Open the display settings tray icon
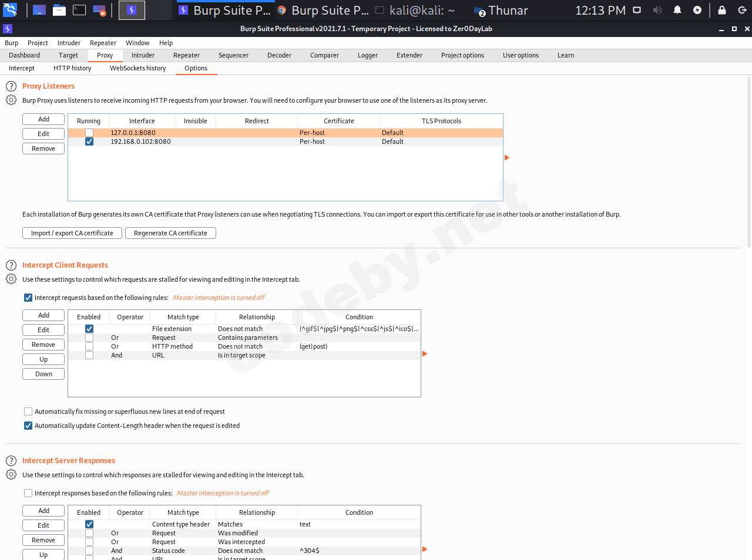This screenshot has height=560, width=752. point(637,10)
